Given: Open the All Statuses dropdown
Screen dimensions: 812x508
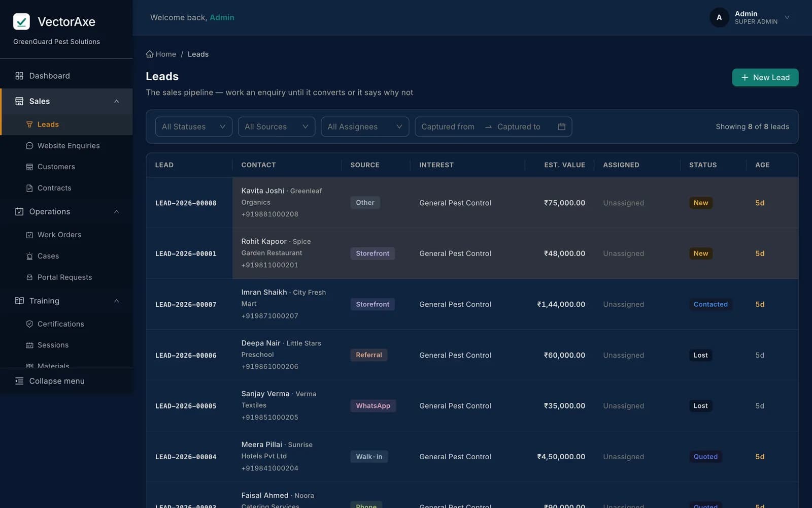Looking at the screenshot, I should click(193, 126).
